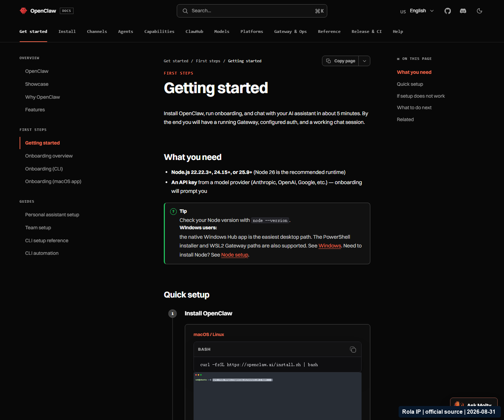Switch to the Install tab

click(x=67, y=31)
